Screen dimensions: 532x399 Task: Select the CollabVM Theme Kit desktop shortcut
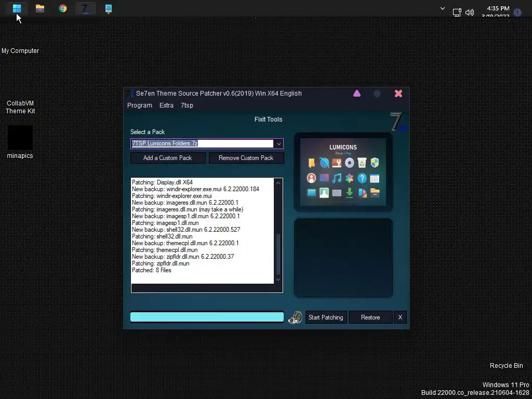[20, 107]
